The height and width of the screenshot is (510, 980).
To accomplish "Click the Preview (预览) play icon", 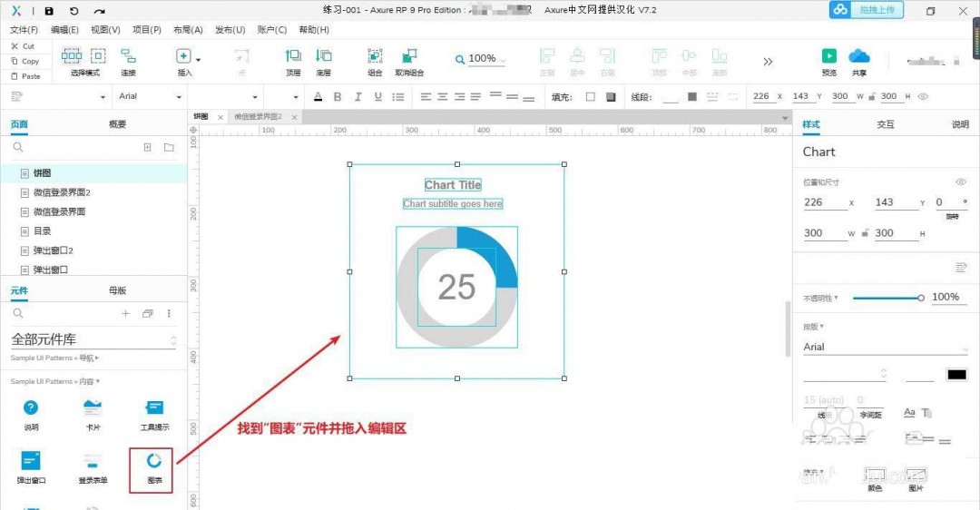I will 828,56.
